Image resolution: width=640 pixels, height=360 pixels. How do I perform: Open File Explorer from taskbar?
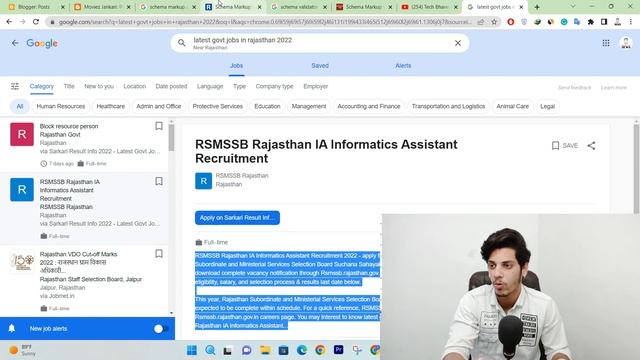pyautogui.click(x=265, y=350)
